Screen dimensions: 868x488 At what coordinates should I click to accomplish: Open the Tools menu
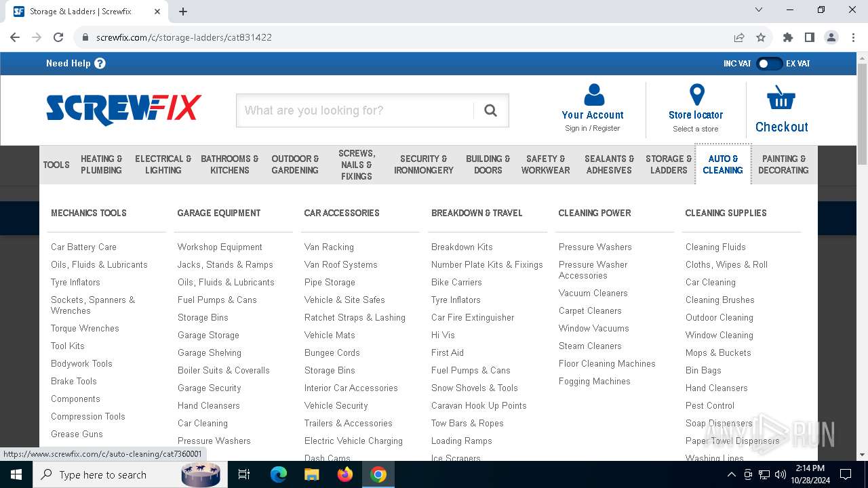tap(56, 165)
